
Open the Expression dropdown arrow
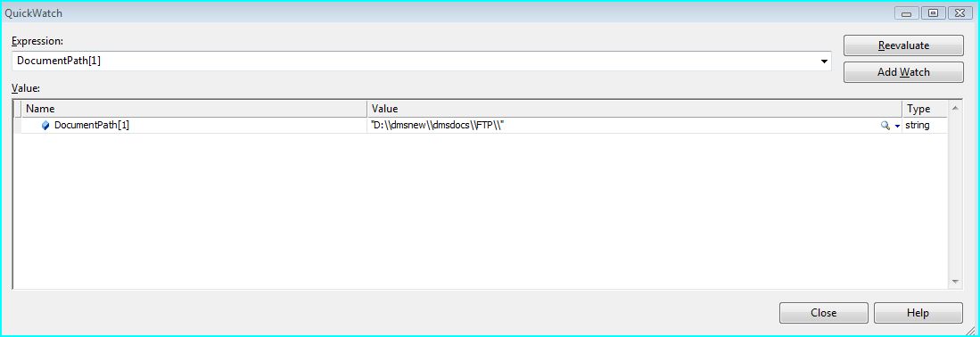(x=824, y=62)
